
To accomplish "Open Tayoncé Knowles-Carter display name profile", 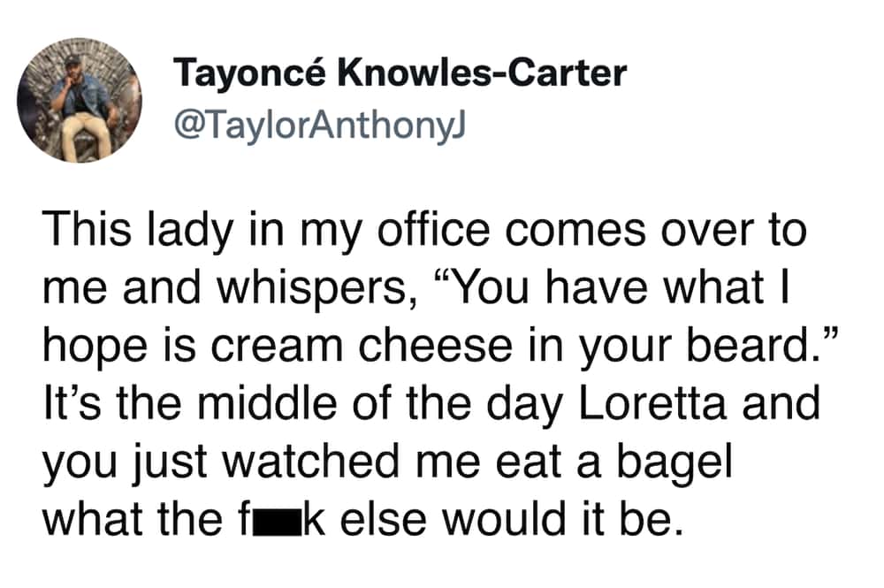I will click(x=400, y=73).
